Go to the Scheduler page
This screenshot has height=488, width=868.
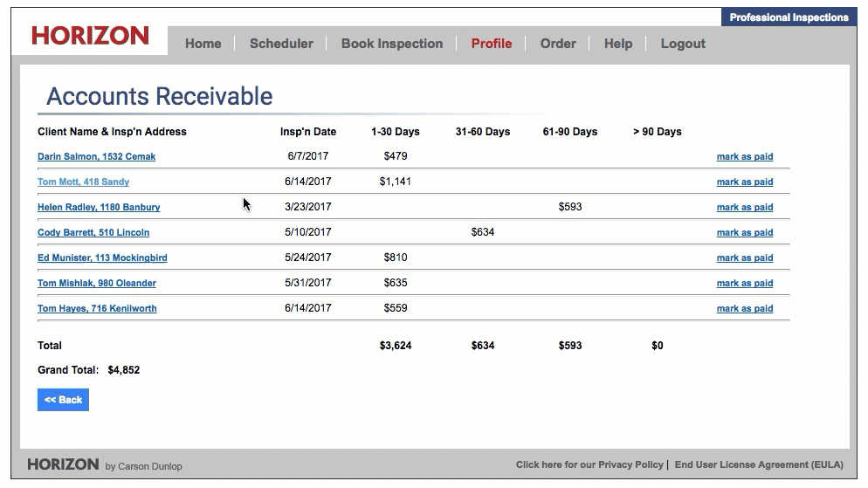point(281,44)
